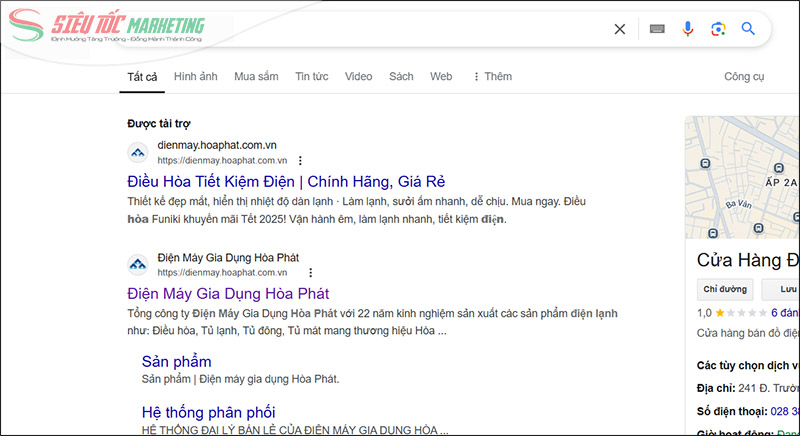This screenshot has width=800, height=436.
Task: Select the Web tab
Action: 441,76
